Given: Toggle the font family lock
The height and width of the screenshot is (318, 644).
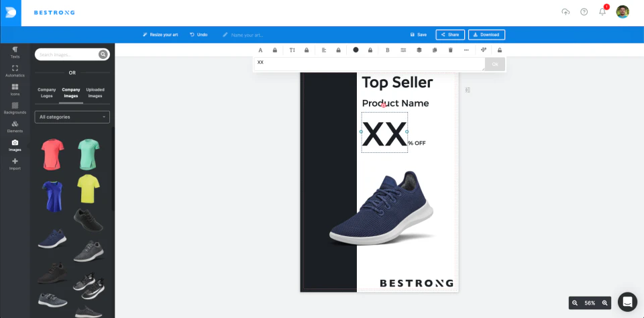Looking at the screenshot, I should coord(275,50).
